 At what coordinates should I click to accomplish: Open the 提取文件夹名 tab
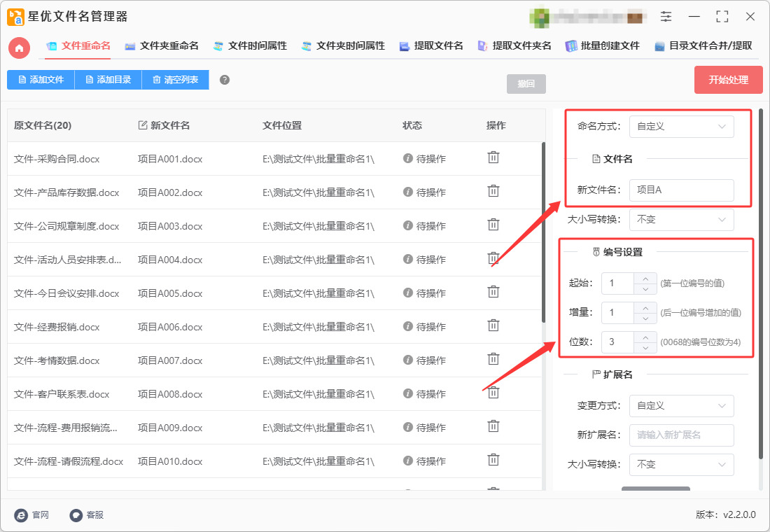(x=514, y=46)
